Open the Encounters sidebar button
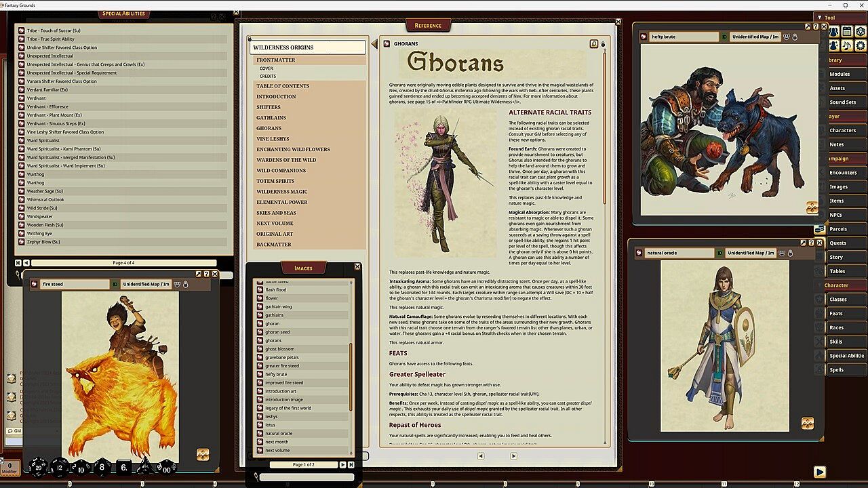This screenshot has height=488, width=868. pos(843,173)
